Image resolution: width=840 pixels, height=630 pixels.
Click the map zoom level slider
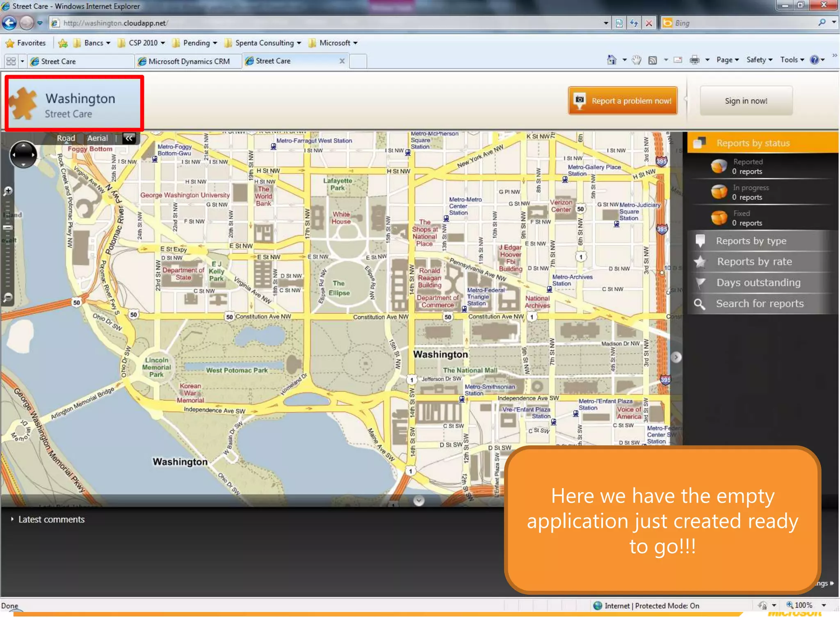click(x=7, y=228)
